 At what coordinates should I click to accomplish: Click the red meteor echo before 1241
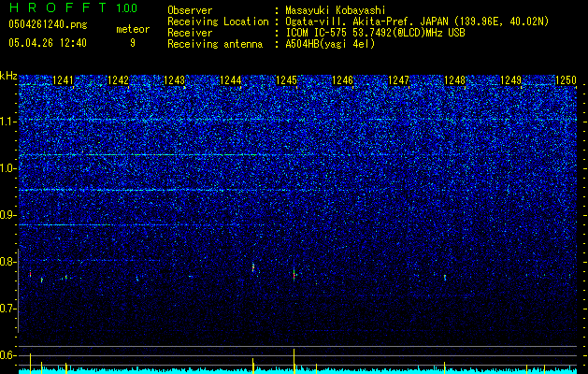30,274
